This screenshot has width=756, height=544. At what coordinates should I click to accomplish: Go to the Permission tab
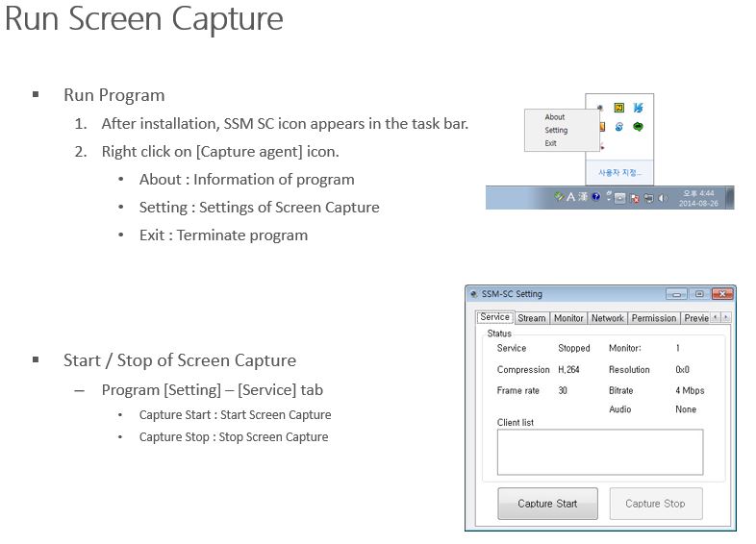click(654, 318)
